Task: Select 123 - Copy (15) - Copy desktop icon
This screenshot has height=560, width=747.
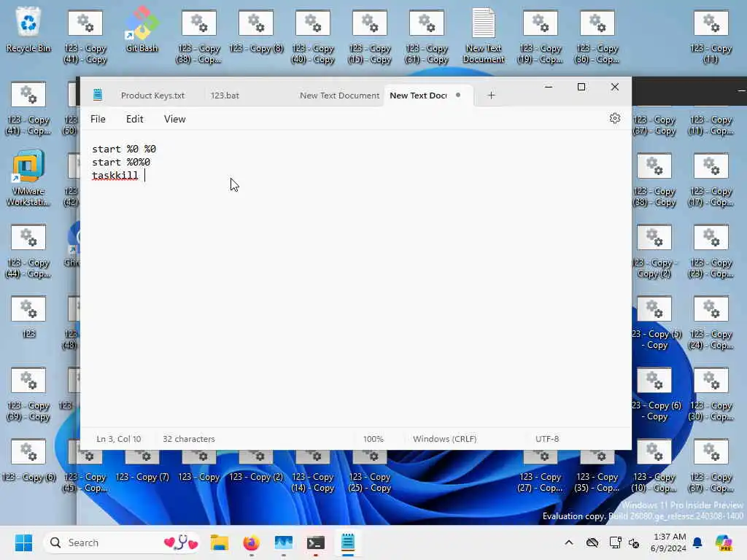Action: coord(370,36)
